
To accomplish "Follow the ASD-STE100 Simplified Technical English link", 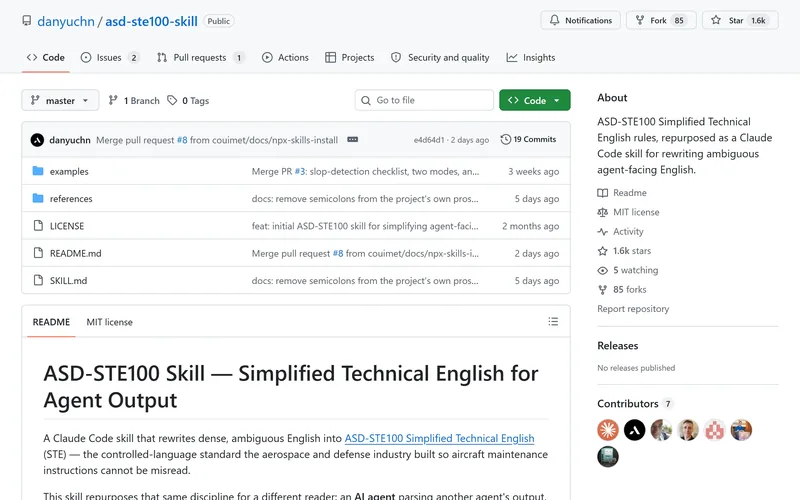I will click(x=439, y=438).
